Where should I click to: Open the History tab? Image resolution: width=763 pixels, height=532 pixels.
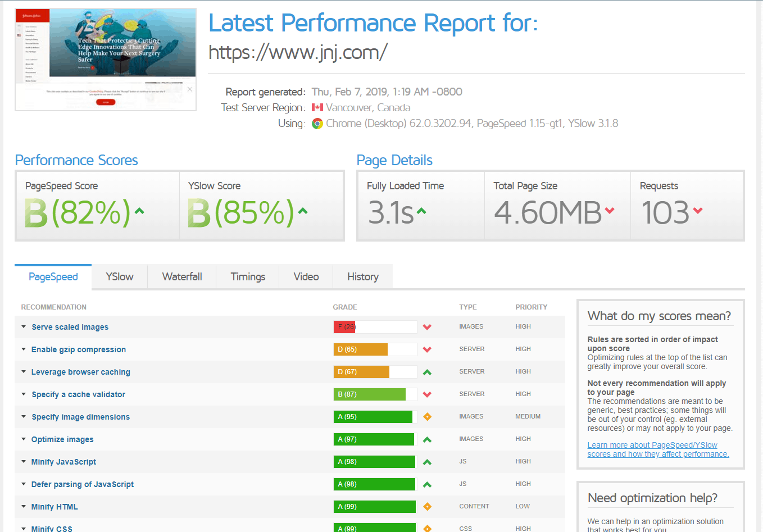click(x=363, y=277)
